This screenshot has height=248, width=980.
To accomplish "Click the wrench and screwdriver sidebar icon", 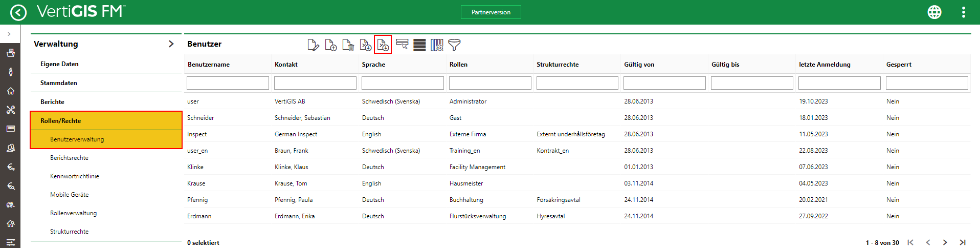I will click(x=10, y=110).
